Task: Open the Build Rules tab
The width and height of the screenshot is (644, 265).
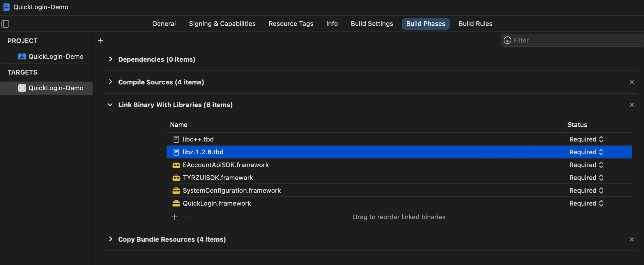Action: pos(475,24)
